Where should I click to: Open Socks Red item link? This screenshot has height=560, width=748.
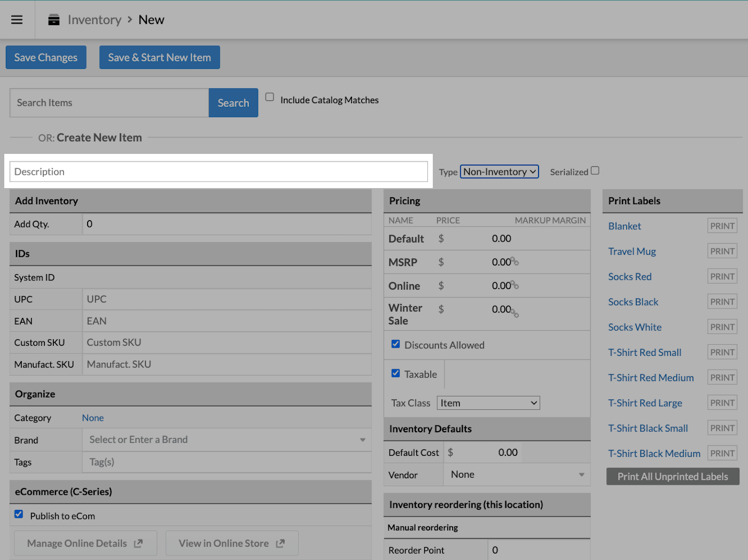[630, 277]
